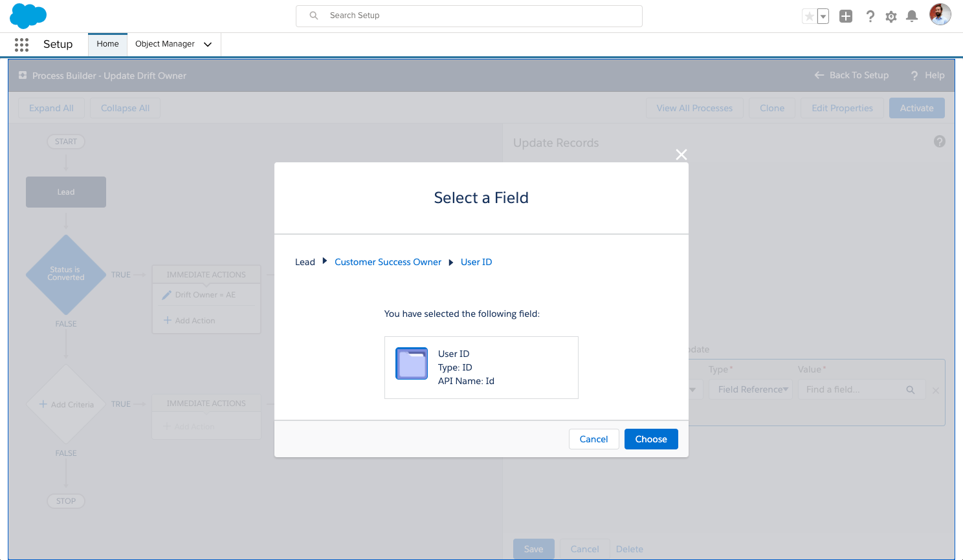This screenshot has width=963, height=560.
Task: Save the Update Records action
Action: pyautogui.click(x=534, y=549)
